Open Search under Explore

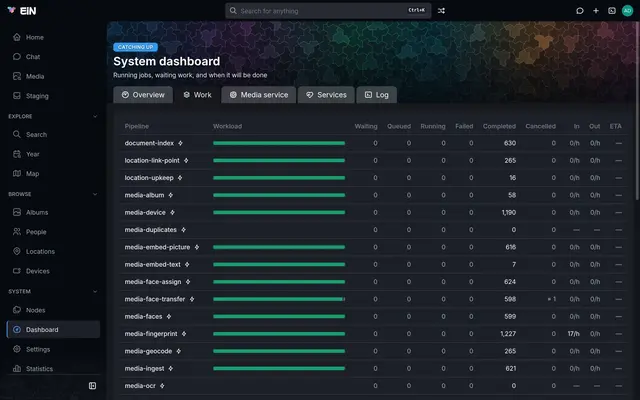pyautogui.click(x=53, y=135)
